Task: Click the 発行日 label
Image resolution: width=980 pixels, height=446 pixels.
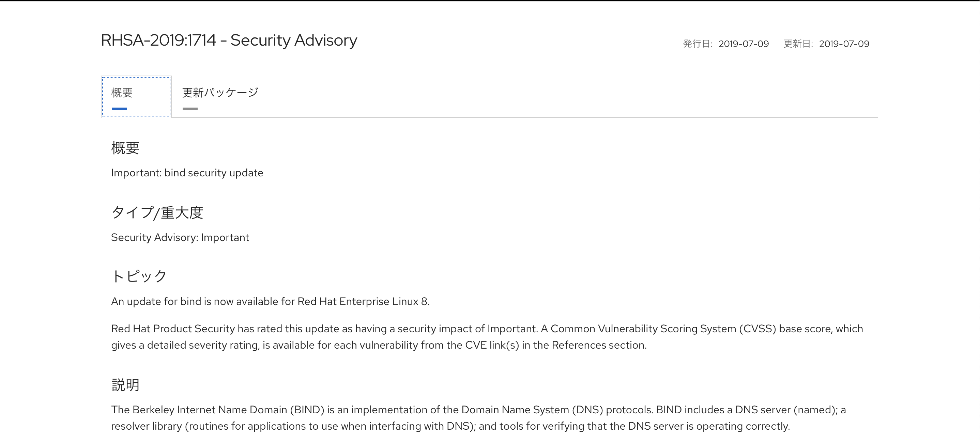Action: [697, 44]
